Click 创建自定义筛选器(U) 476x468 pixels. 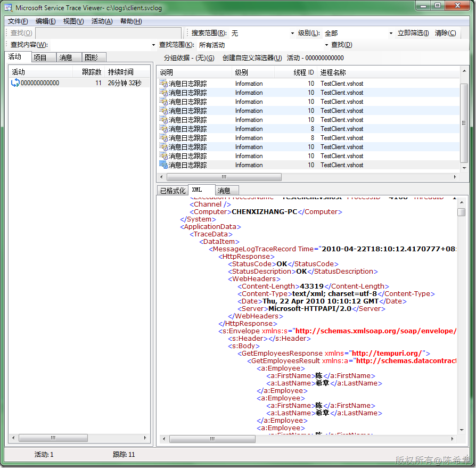(252, 58)
